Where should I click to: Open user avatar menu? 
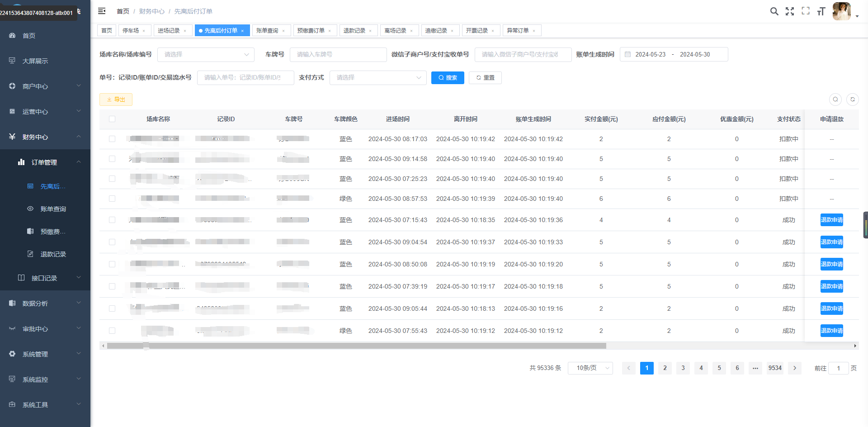pyautogui.click(x=842, y=11)
